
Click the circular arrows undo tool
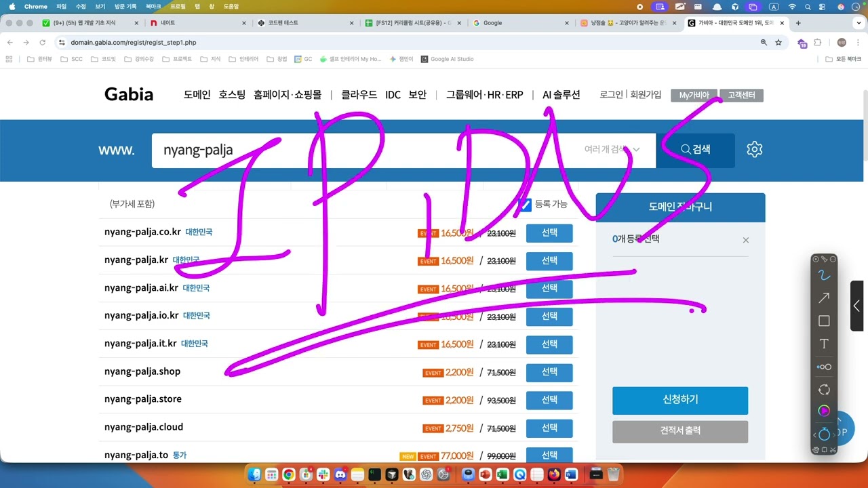pos(824,390)
